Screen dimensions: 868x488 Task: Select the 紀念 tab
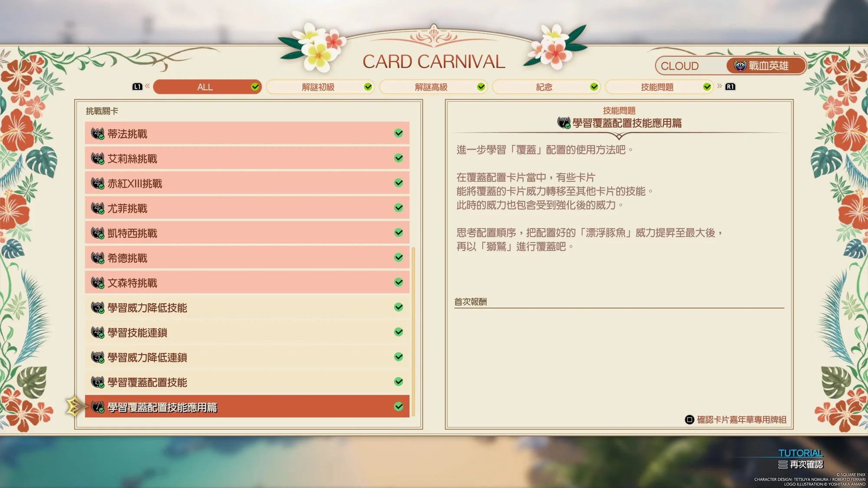click(546, 87)
